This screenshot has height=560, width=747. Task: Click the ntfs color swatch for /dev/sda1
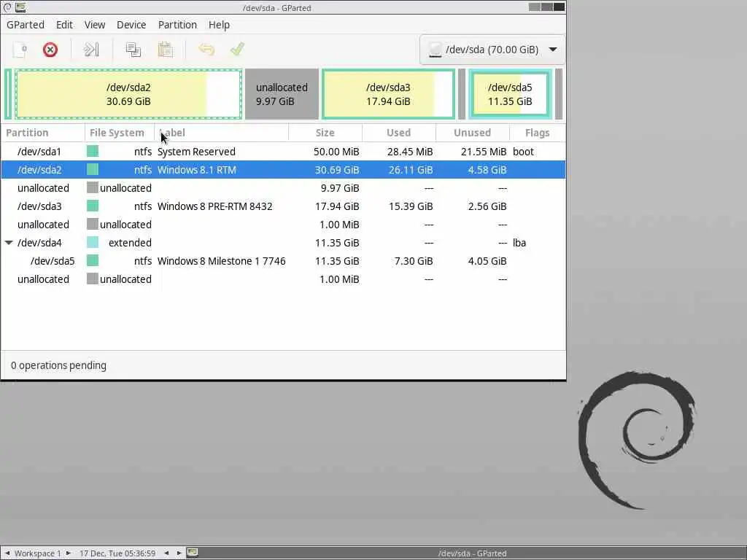pos(93,152)
